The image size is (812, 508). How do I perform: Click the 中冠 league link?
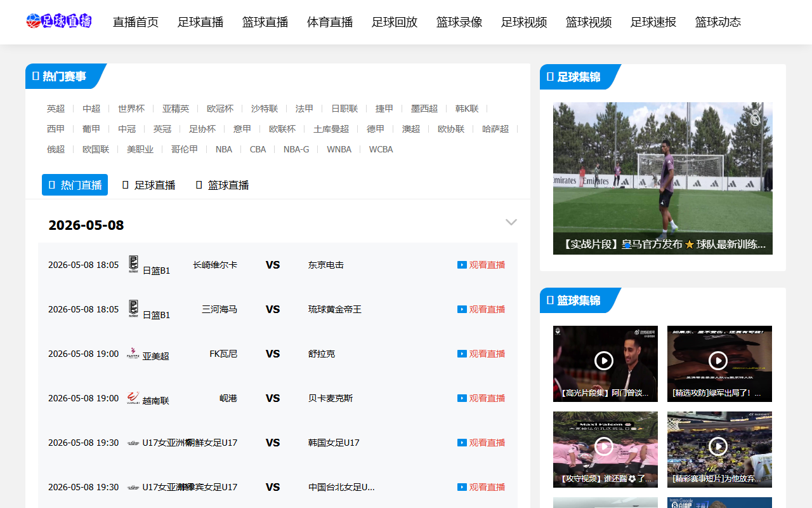coord(127,129)
